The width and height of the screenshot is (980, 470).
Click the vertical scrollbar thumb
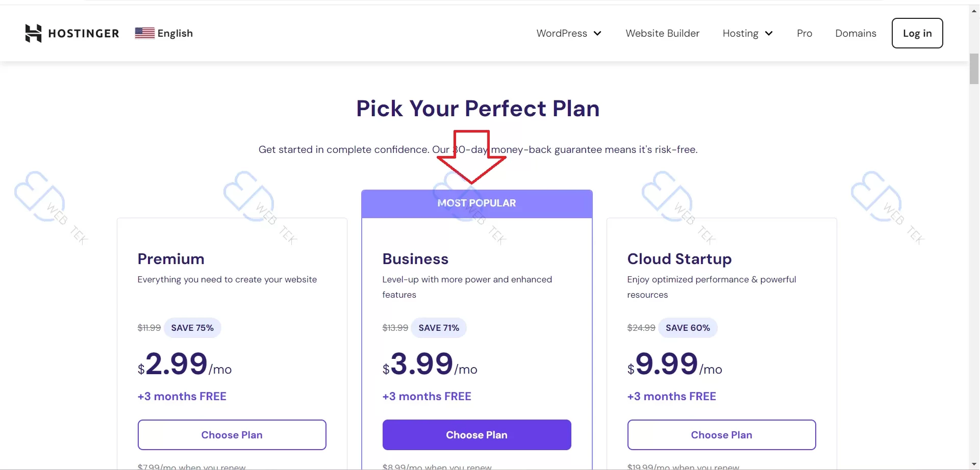974,68
